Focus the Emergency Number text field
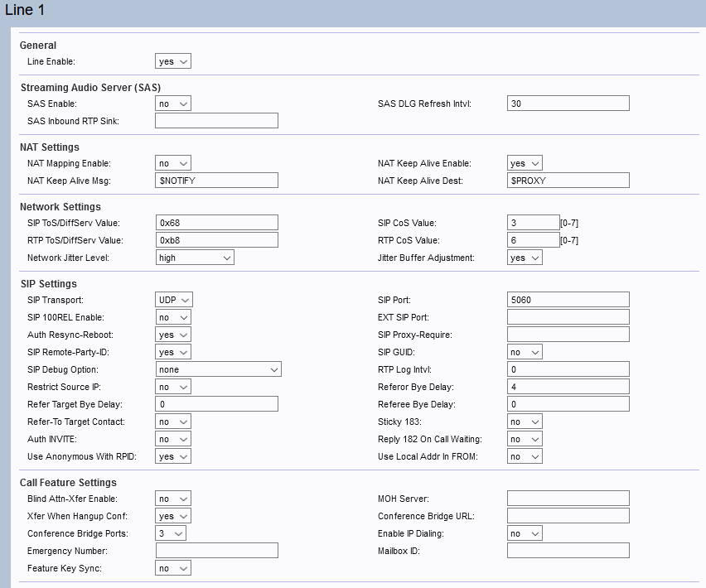 tap(216, 551)
